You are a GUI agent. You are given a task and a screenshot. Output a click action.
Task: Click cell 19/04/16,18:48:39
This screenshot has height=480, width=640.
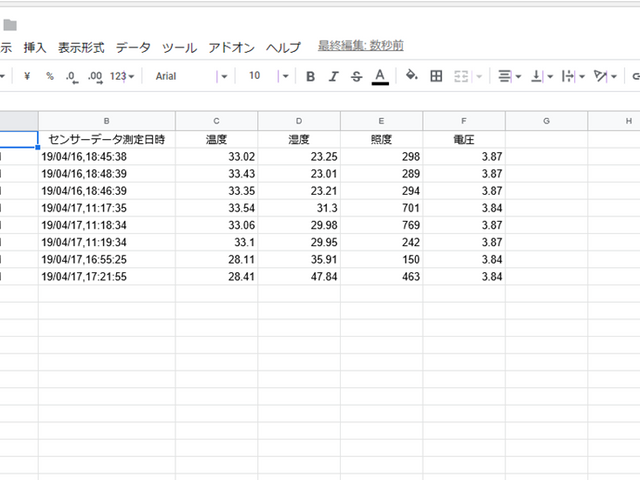107,174
